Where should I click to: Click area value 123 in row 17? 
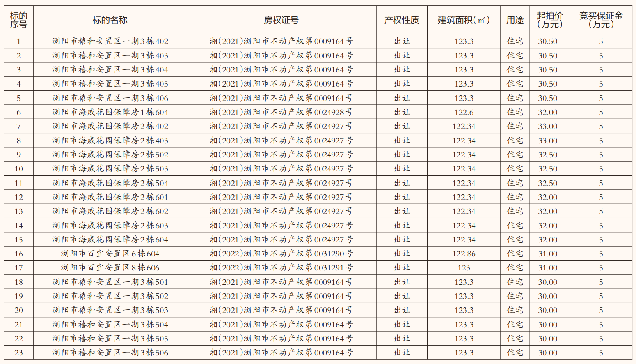tap(464, 268)
